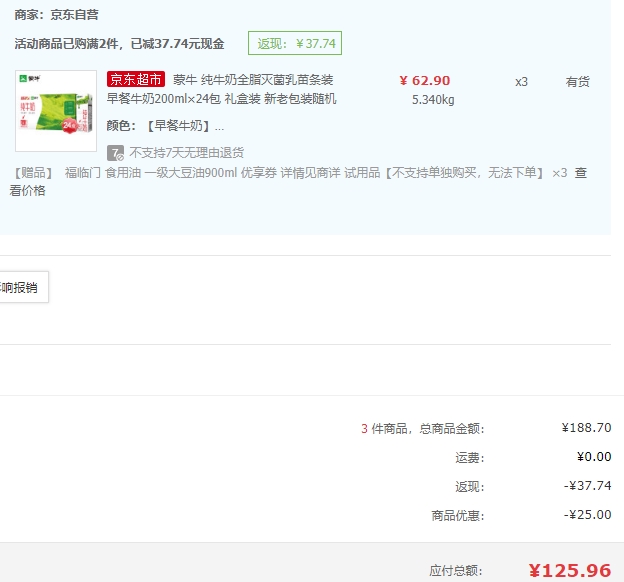
Task: Click the product weight 5.340kg
Action: 432,99
